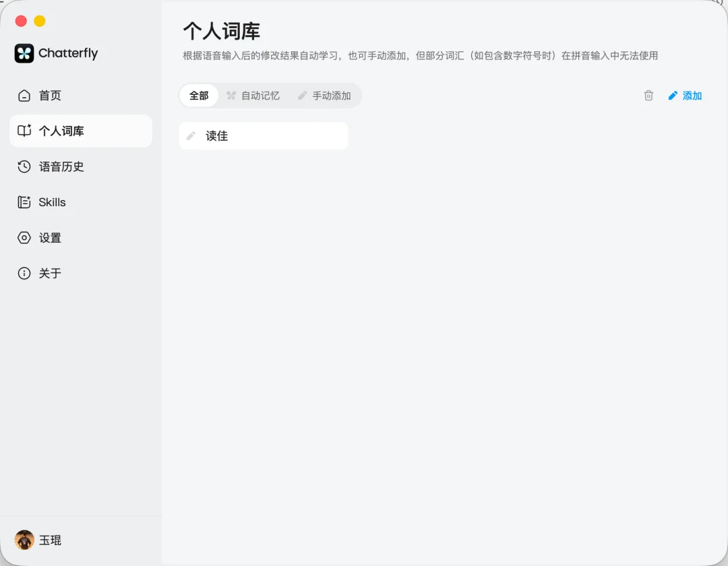The image size is (728, 566).
Task: Click the info icon beside 关于
Action: click(24, 274)
